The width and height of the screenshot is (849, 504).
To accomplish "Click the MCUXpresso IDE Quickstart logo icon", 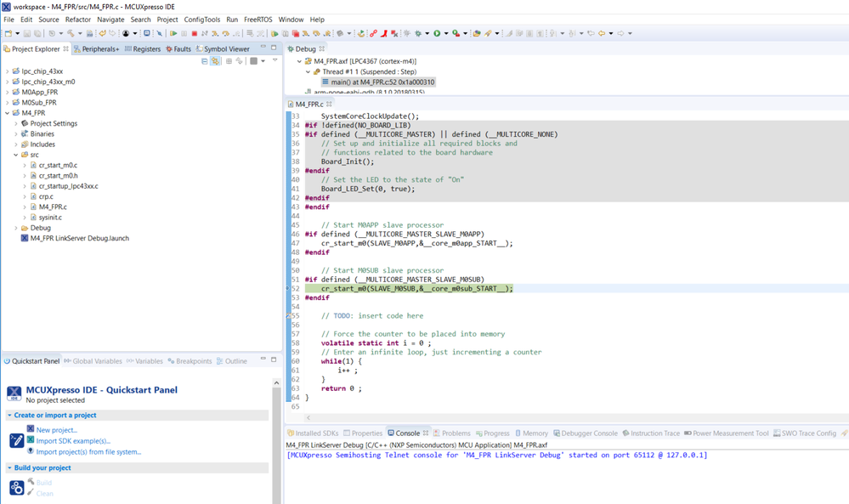I will pos(14,394).
